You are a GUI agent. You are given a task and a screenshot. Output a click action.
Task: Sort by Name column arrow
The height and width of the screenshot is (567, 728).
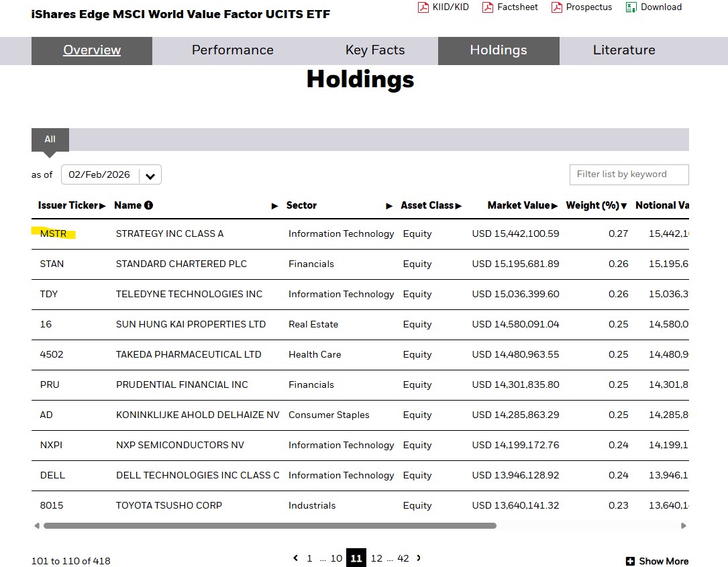[x=275, y=206]
